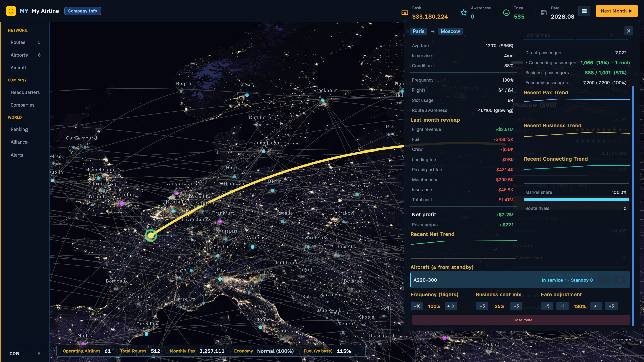Viewport: 644px width, 362px height.
Task: Close the Paris to Moscow route panel
Action: click(x=629, y=31)
